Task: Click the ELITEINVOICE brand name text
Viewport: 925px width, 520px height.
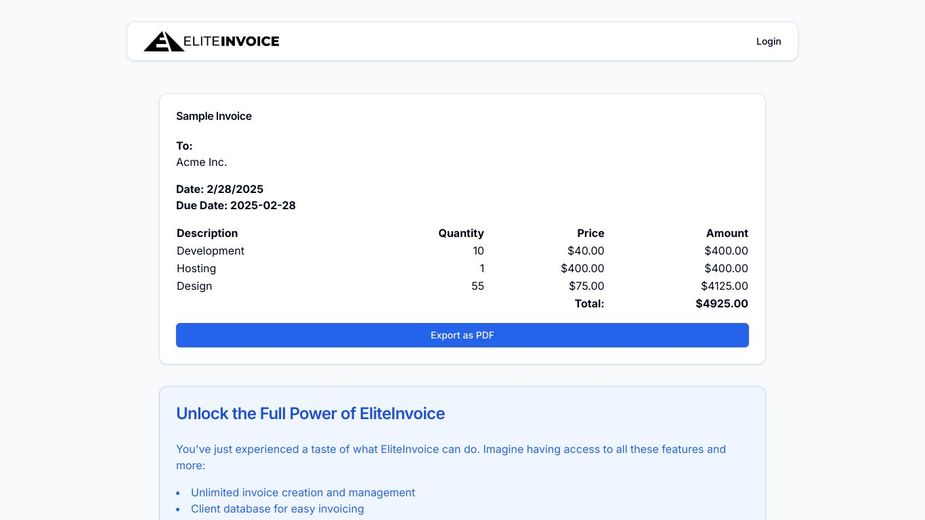Action: 232,41
